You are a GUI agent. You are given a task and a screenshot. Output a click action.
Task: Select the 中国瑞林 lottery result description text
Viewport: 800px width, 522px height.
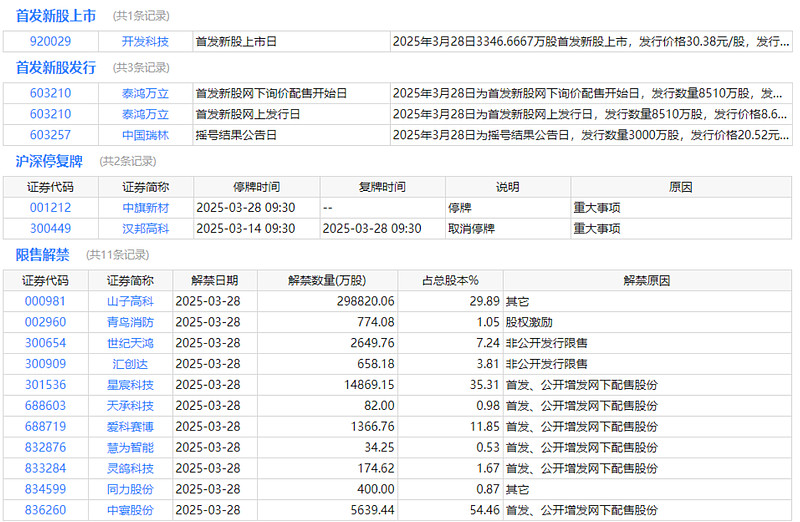(x=591, y=135)
